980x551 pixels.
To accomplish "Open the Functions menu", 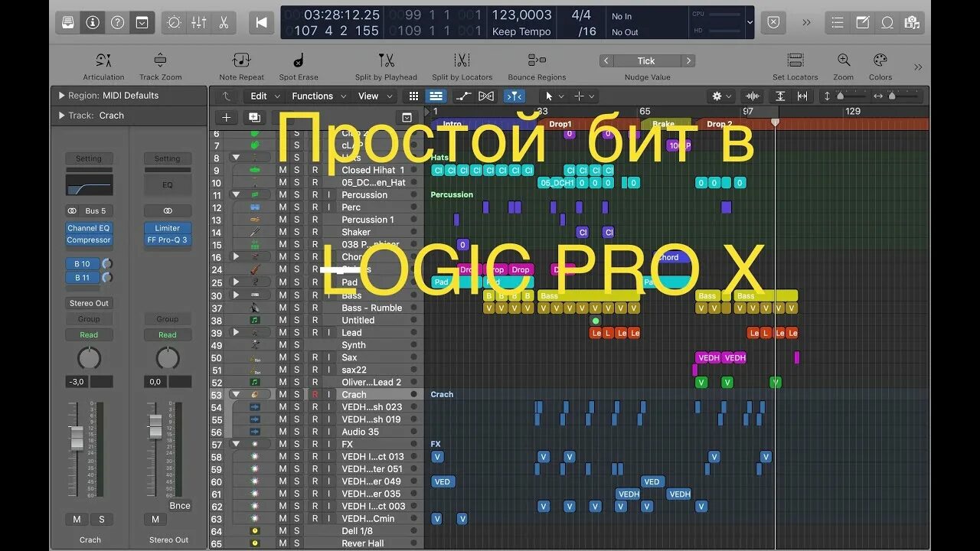I will click(317, 96).
